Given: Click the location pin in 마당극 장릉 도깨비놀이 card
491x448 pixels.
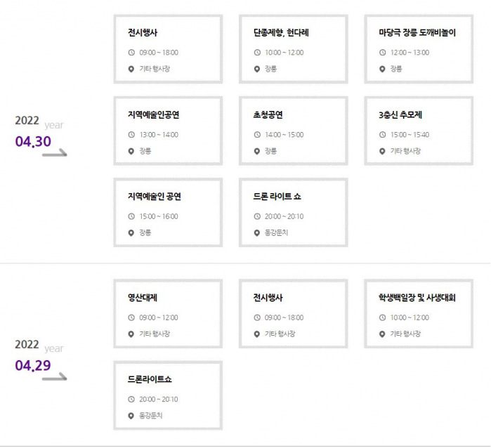Looking at the screenshot, I should 383,69.
